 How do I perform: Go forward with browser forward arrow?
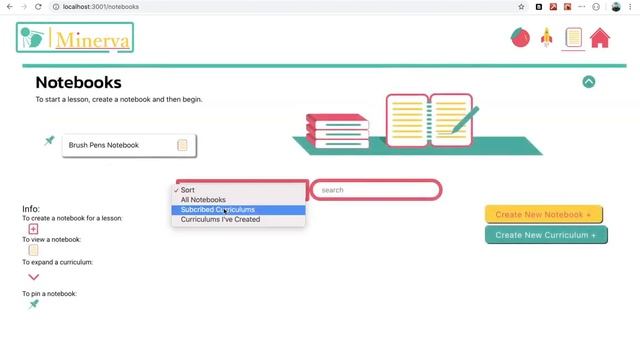[24, 7]
